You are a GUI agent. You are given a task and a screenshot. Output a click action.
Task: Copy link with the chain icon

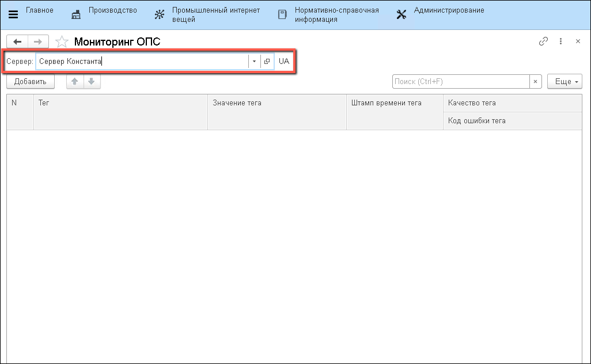[543, 41]
